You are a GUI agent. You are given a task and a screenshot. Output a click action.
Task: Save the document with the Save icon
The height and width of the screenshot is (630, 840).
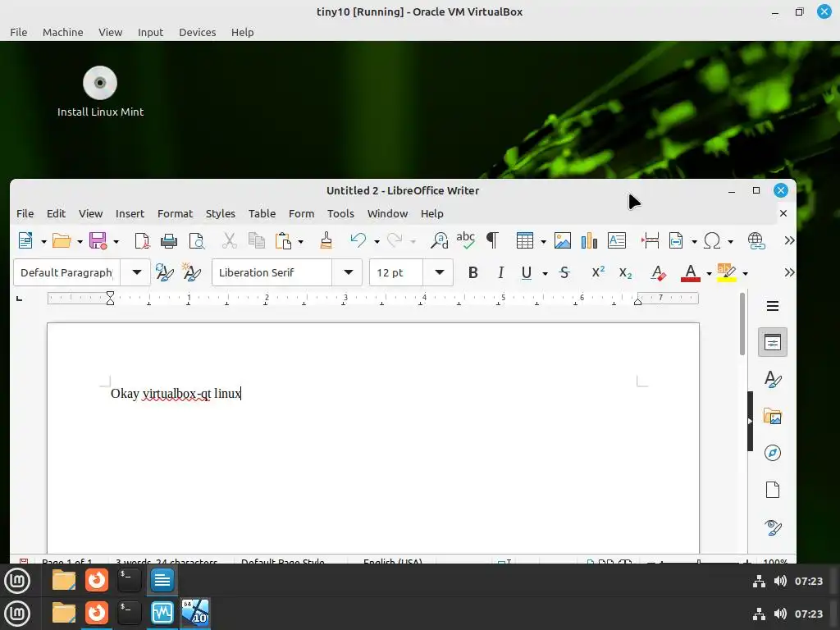tap(98, 240)
